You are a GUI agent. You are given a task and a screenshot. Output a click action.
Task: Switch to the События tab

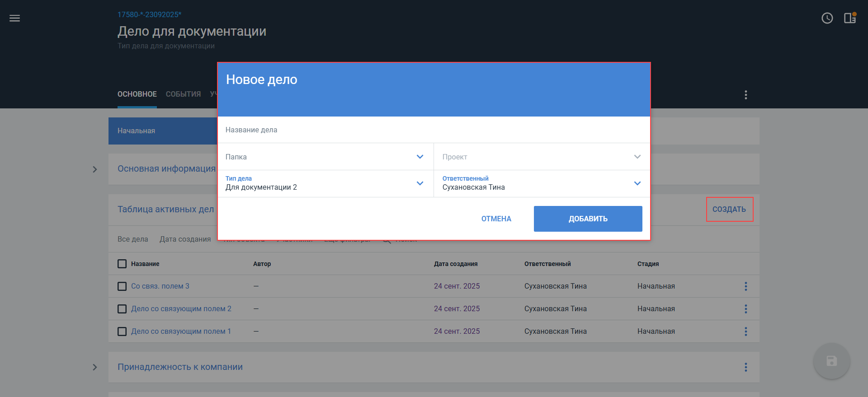183,94
